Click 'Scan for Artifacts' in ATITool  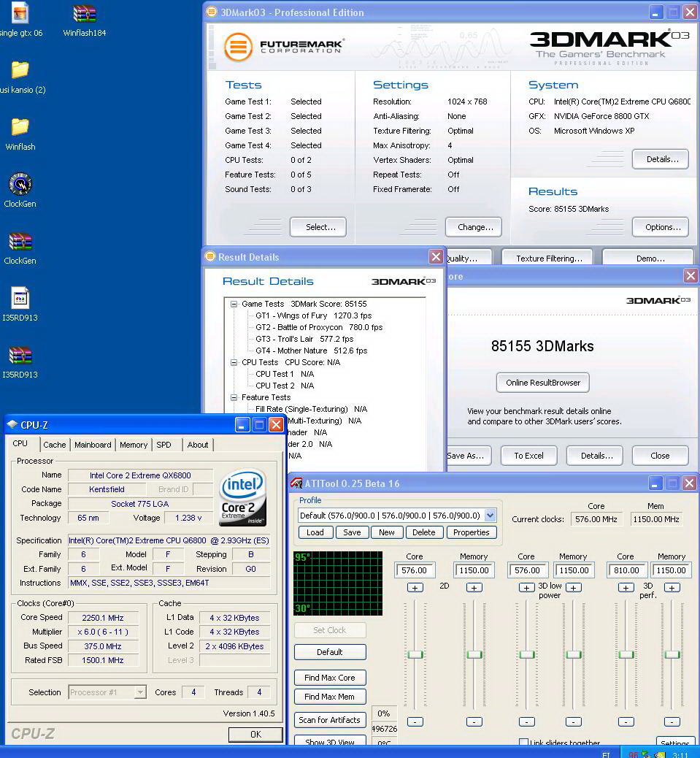click(x=330, y=720)
